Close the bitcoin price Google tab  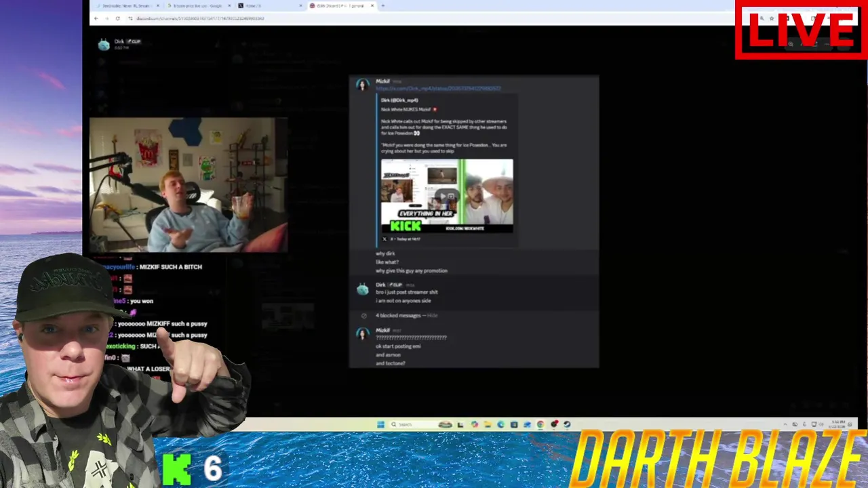pos(229,5)
